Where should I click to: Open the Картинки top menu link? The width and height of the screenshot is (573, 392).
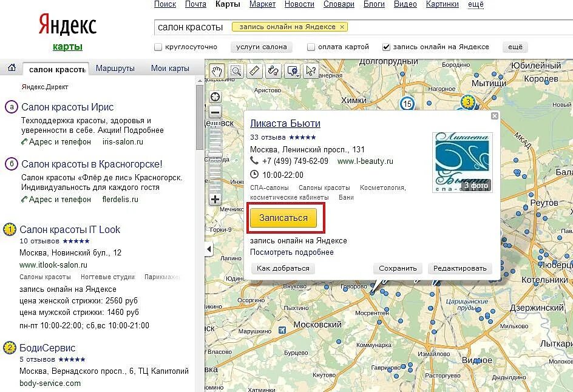pyautogui.click(x=442, y=4)
